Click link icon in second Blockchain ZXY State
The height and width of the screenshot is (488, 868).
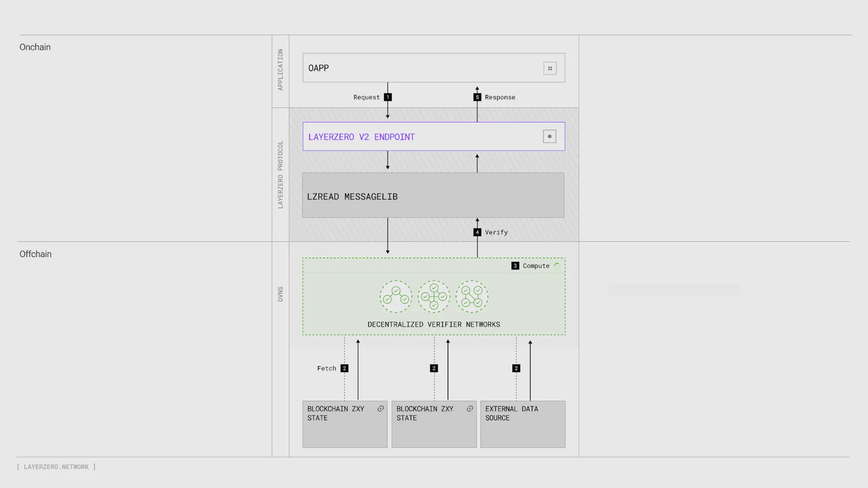click(x=470, y=409)
